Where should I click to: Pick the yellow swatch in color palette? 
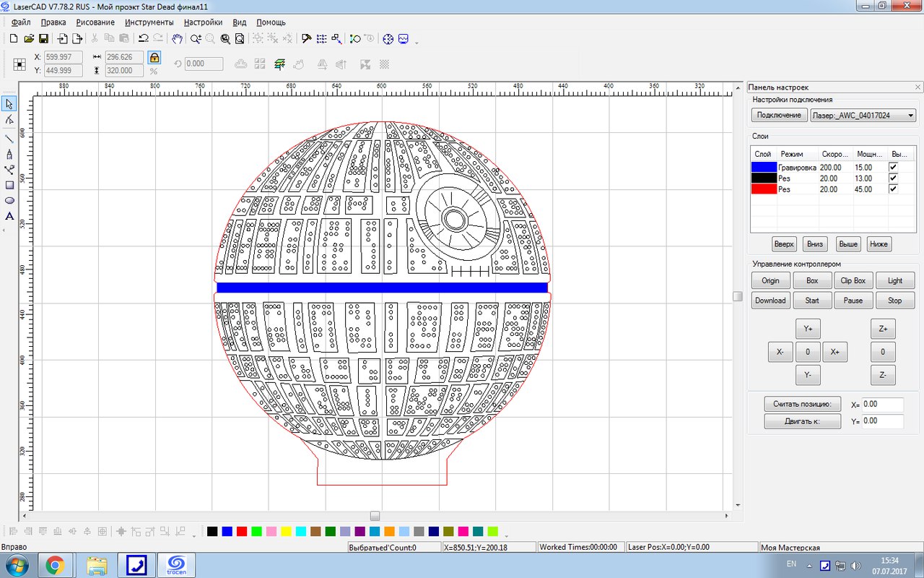286,532
